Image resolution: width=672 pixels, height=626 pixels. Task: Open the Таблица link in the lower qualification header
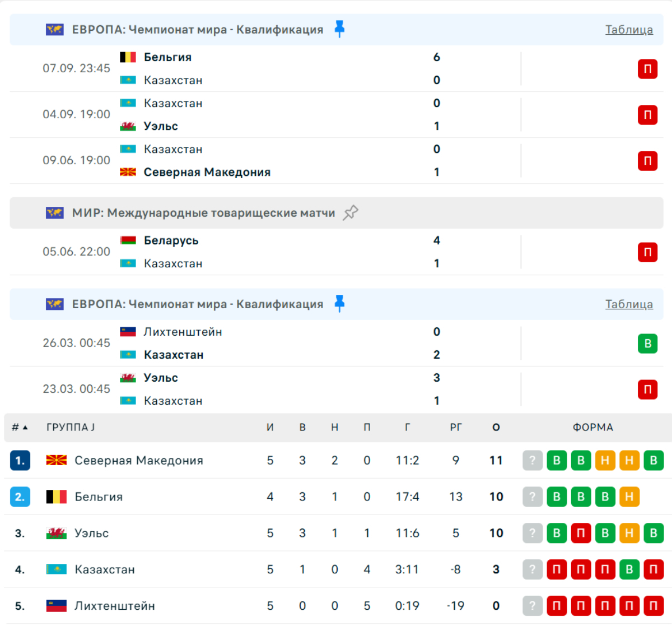tap(629, 304)
